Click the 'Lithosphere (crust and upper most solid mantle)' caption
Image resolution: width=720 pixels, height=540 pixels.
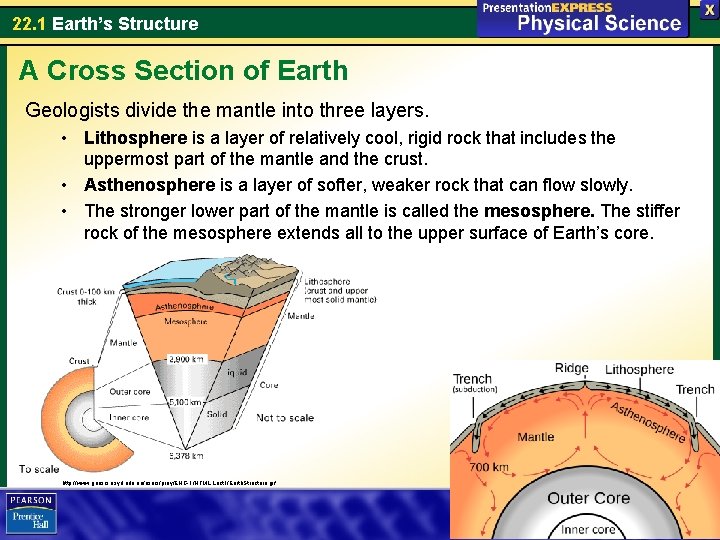pos(340,291)
